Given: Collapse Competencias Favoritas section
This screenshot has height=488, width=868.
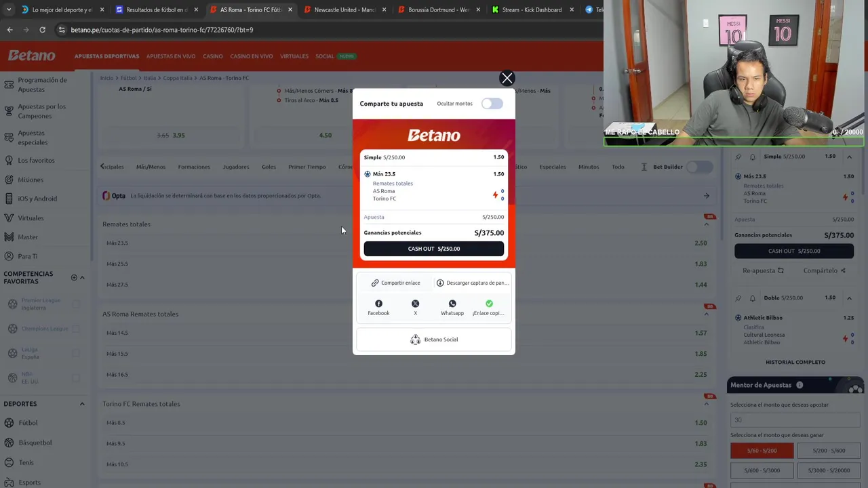Looking at the screenshot, I should 82,277.
